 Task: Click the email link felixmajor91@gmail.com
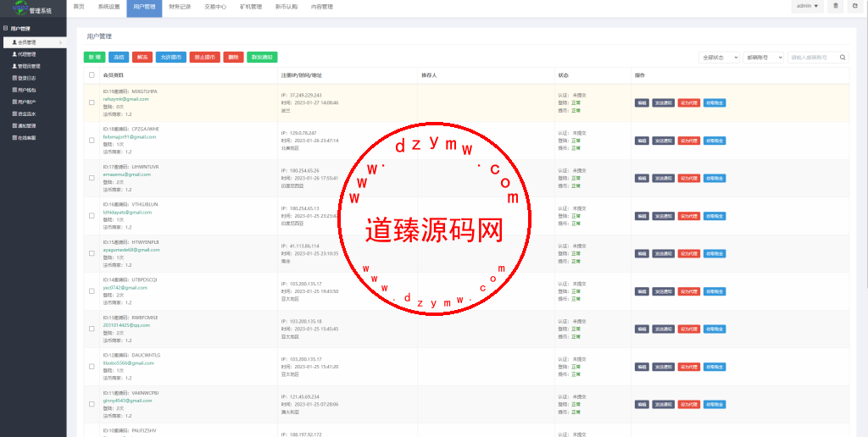point(130,136)
